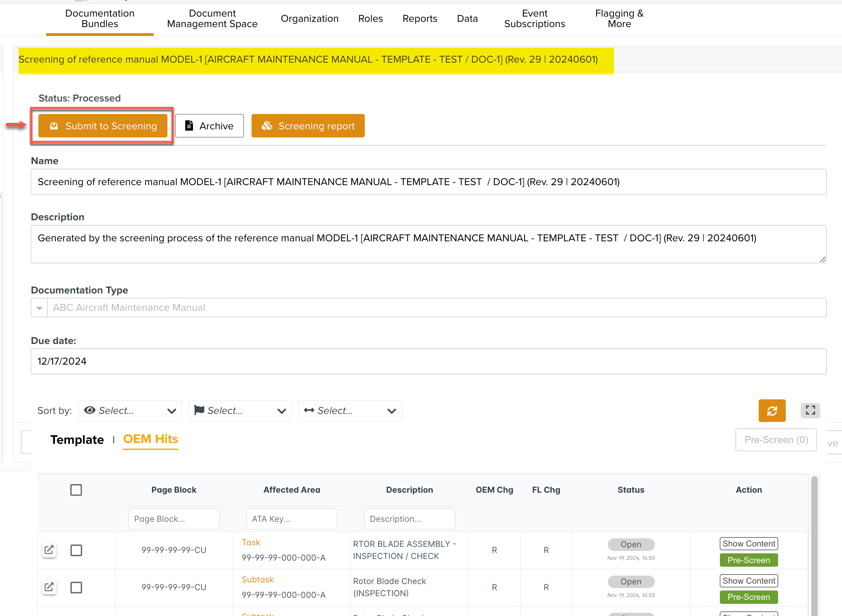Click the eye icon in sort dropdown
This screenshot has width=842, height=616.
click(90, 410)
